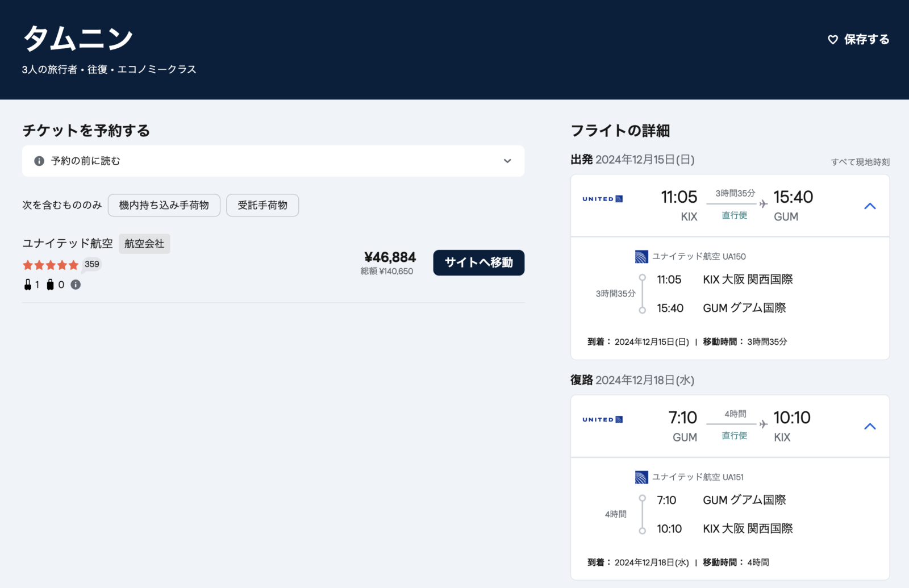Save this trip with 保存する button
This screenshot has width=909, height=588.
(x=858, y=40)
